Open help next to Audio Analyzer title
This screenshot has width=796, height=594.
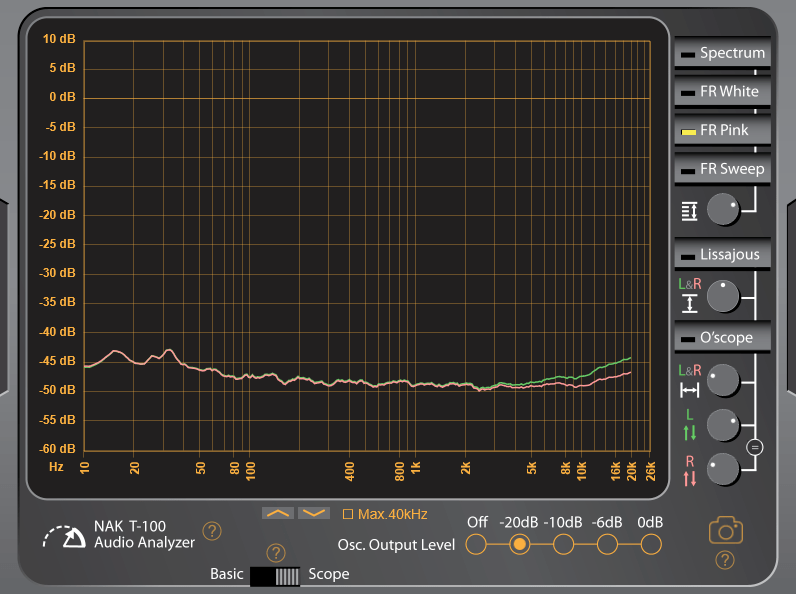(212, 531)
